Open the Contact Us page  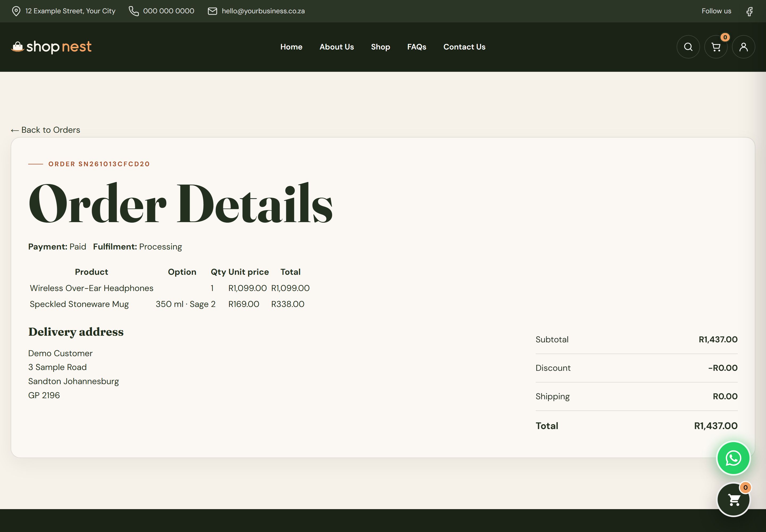pyautogui.click(x=464, y=47)
